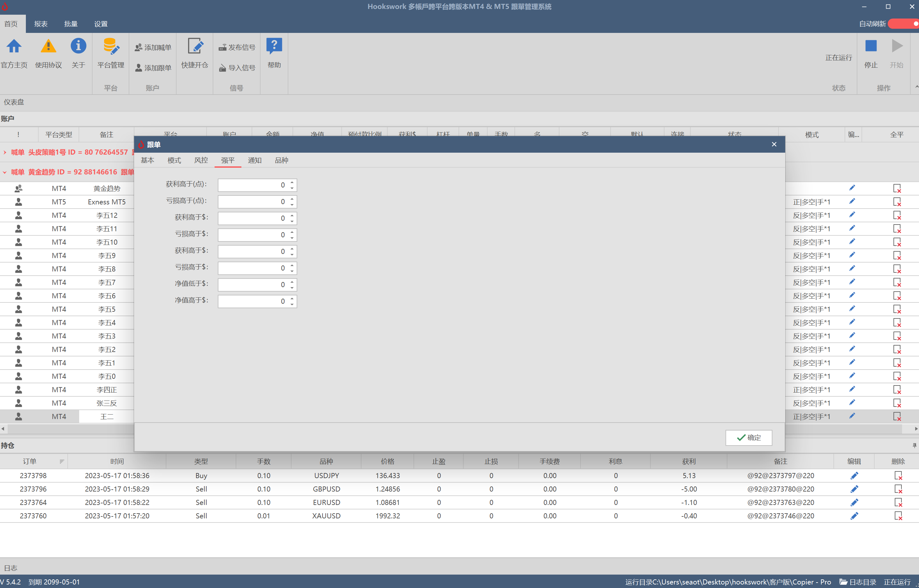The height and width of the screenshot is (588, 919).
Task: Switch to the 报表 ribbon tab
Action: click(x=41, y=24)
